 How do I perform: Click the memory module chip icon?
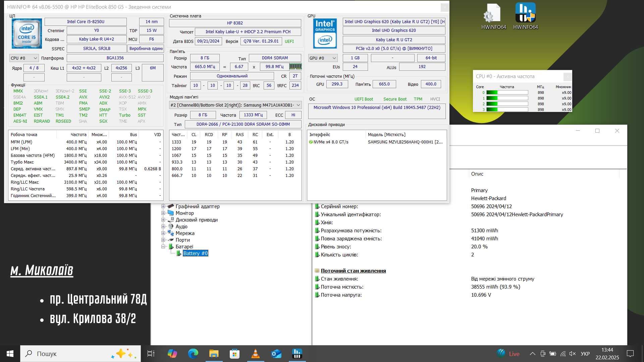pyautogui.click(x=295, y=67)
